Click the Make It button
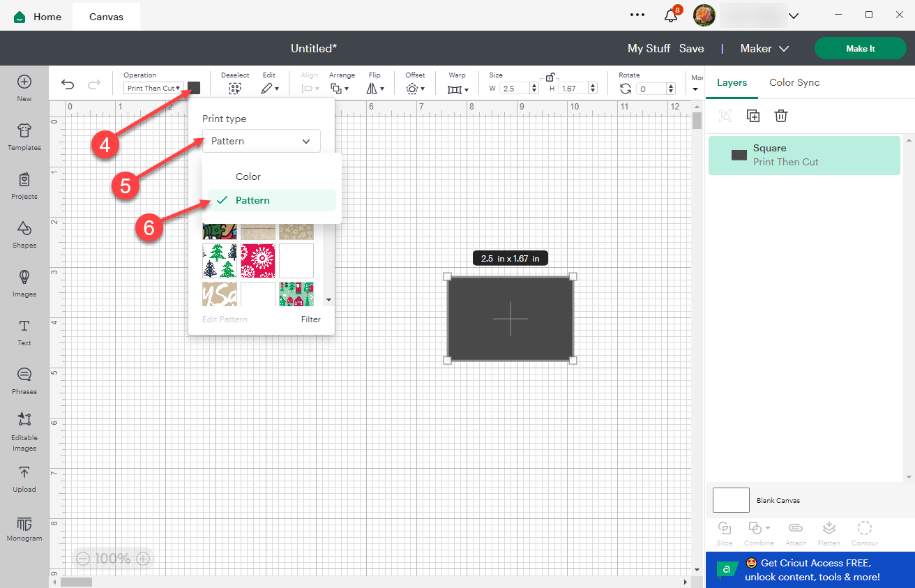The height and width of the screenshot is (588, 915). pyautogui.click(x=860, y=48)
